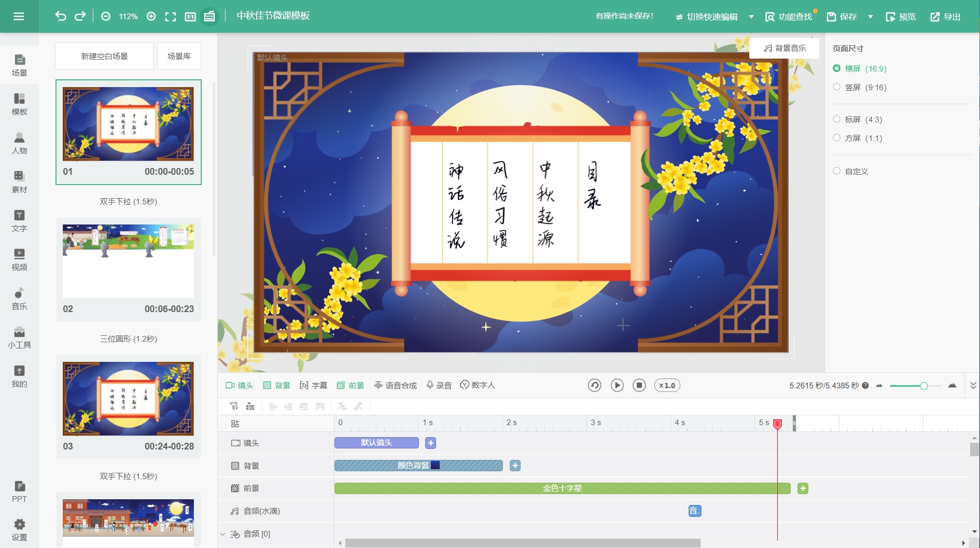
Task: Click 功能查找 feature search
Action: point(789,17)
